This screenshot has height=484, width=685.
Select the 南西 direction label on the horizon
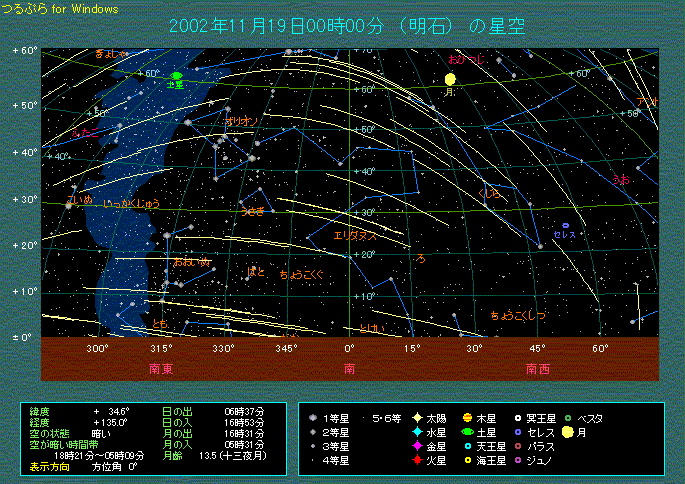537,367
